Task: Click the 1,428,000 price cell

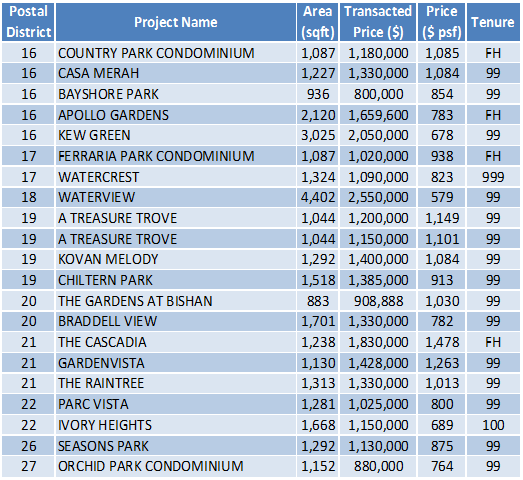Action: point(378,363)
